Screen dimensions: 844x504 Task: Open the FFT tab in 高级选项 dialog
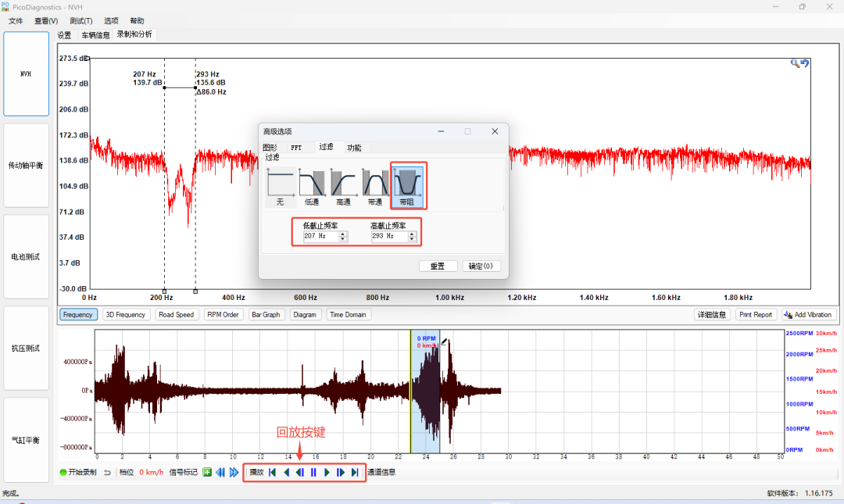(x=296, y=148)
